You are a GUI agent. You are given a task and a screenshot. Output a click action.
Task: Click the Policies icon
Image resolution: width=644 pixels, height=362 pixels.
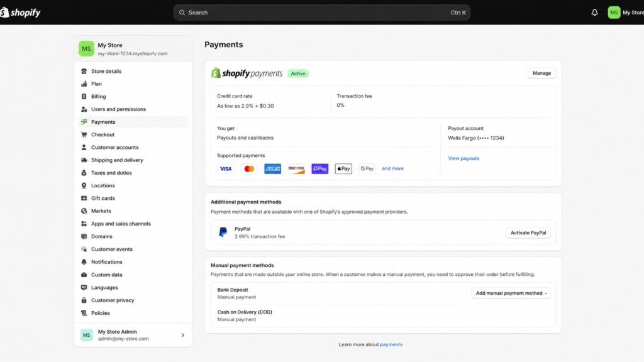coord(84,313)
